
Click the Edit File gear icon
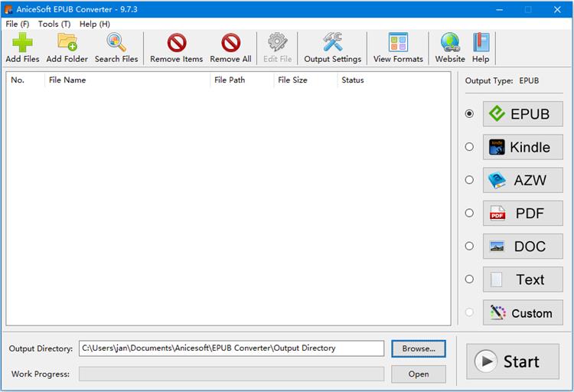point(278,42)
